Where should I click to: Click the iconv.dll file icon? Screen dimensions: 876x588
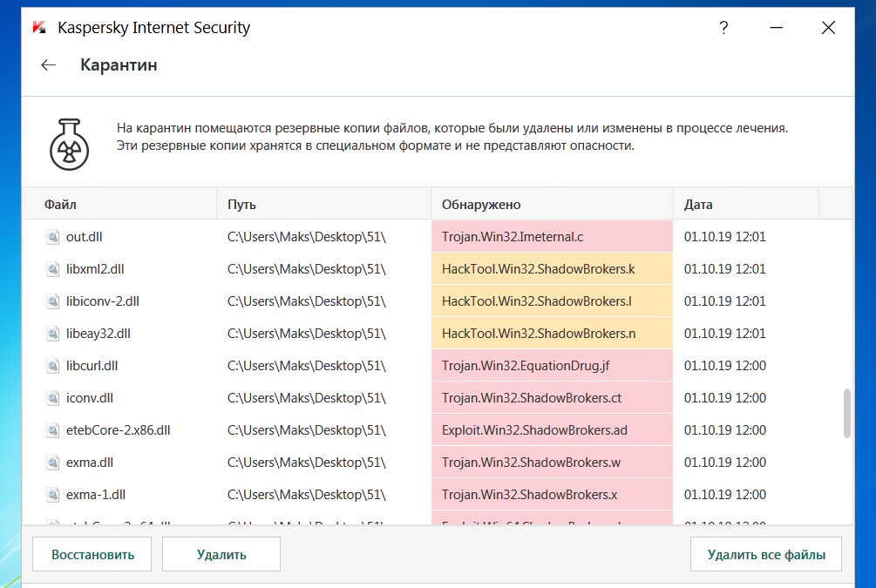pyautogui.click(x=52, y=398)
